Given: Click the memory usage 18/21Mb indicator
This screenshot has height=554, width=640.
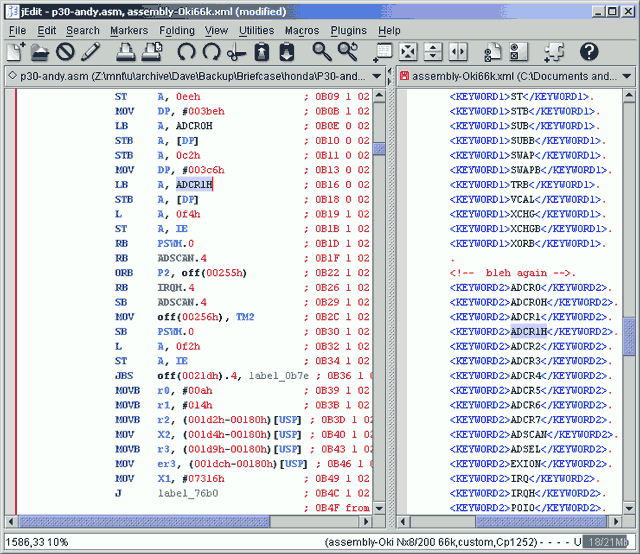Looking at the screenshot, I should [607, 542].
